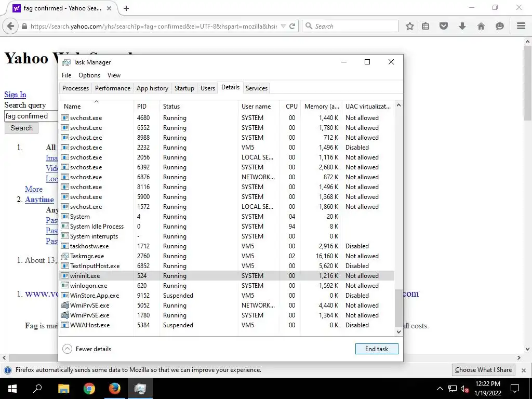
Task: Select the TextInputHost.exe row
Action: point(227,265)
